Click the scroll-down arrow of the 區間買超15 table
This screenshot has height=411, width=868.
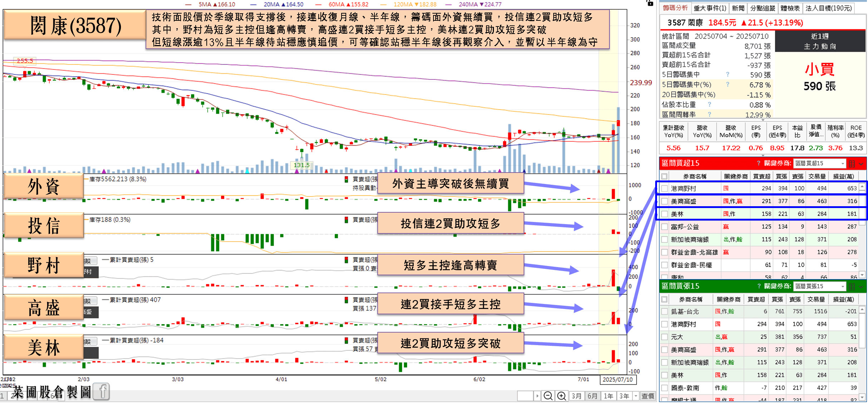click(862, 275)
